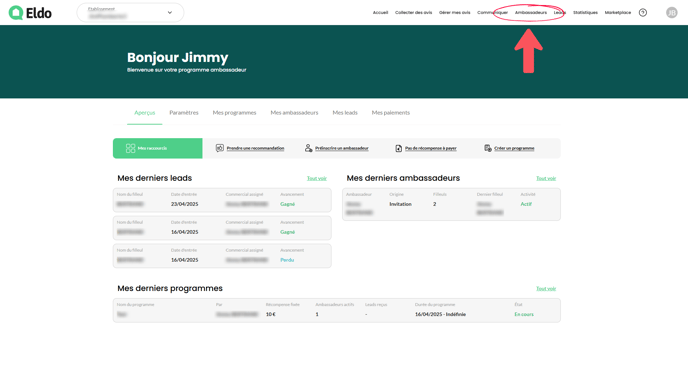Open the lead row dated 23/04/2025

pos(222,200)
